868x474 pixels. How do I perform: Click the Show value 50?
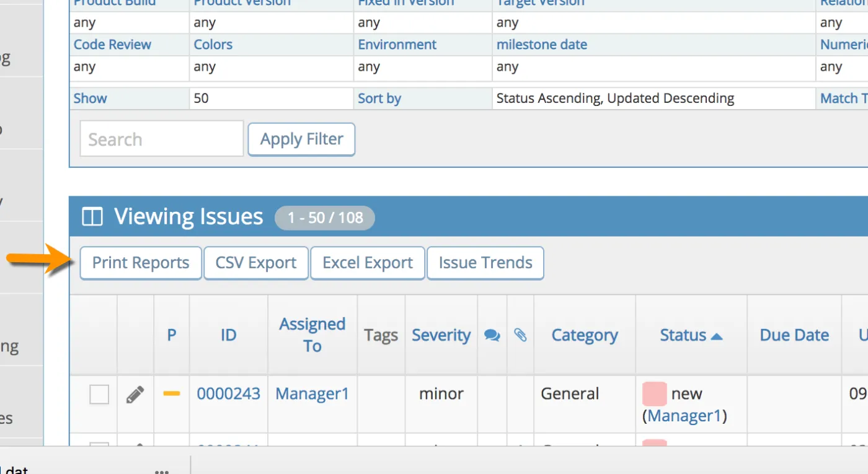tap(201, 98)
